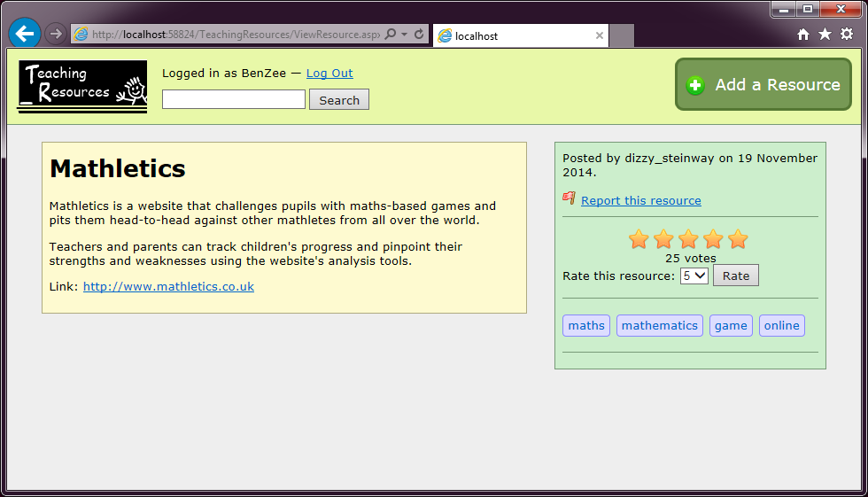Open the rating value dropdown
The height and width of the screenshot is (497, 868).
(694, 276)
